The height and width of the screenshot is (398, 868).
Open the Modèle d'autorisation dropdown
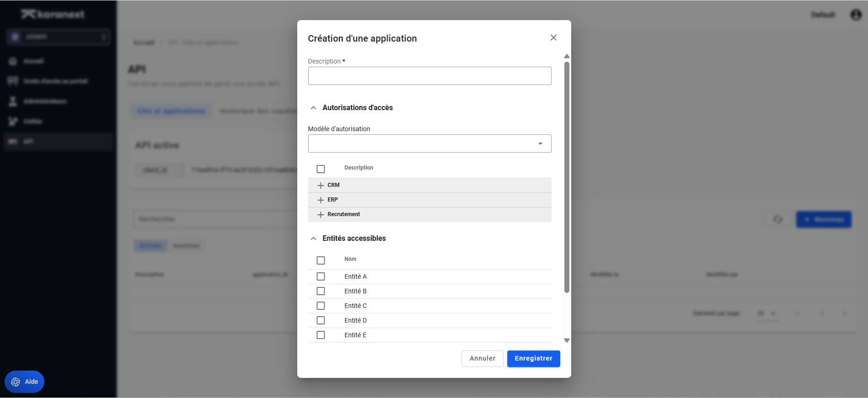pyautogui.click(x=430, y=143)
